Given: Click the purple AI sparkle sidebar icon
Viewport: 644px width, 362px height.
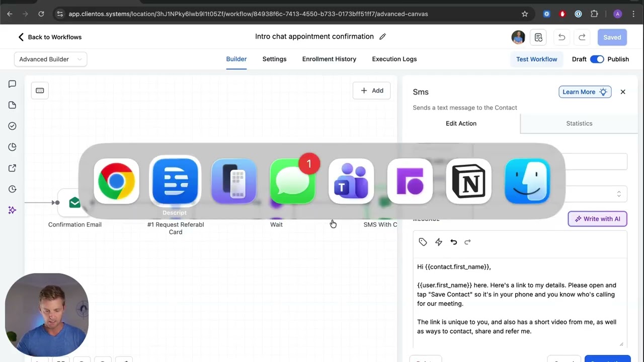Looking at the screenshot, I should tap(12, 210).
